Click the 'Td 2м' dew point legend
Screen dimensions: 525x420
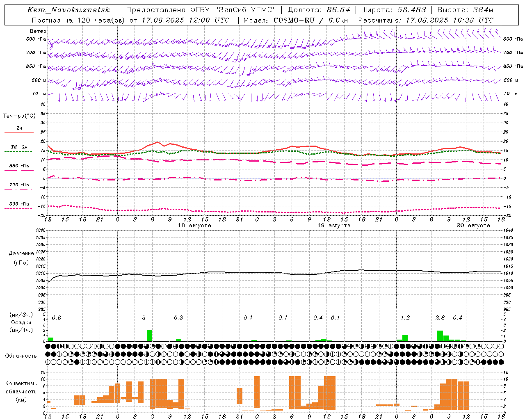[19, 147]
